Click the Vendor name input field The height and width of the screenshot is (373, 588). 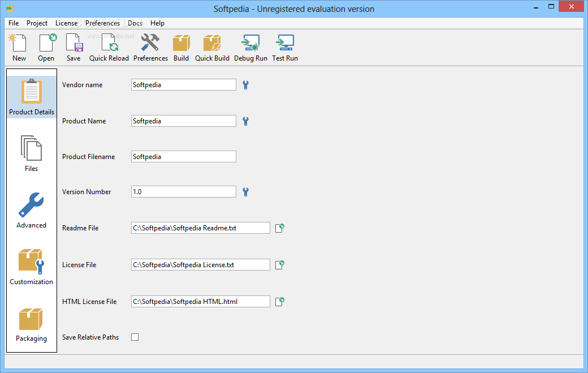[184, 85]
